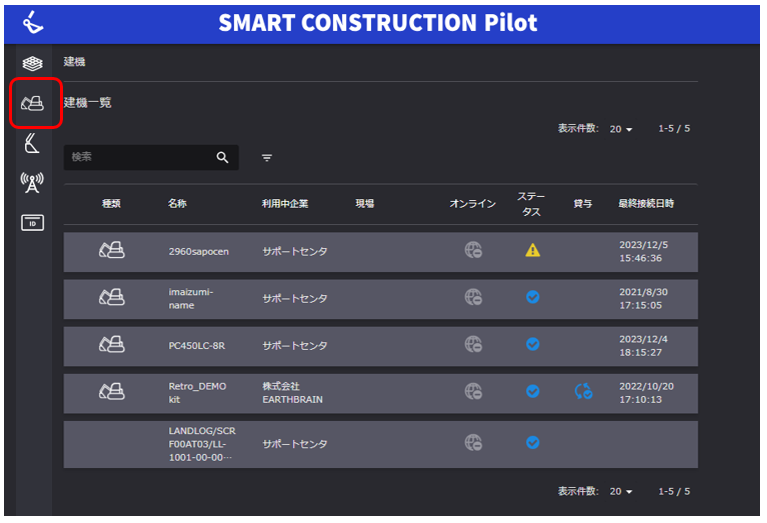
Task: Open the bucket sidebar icon
Action: click(32, 143)
